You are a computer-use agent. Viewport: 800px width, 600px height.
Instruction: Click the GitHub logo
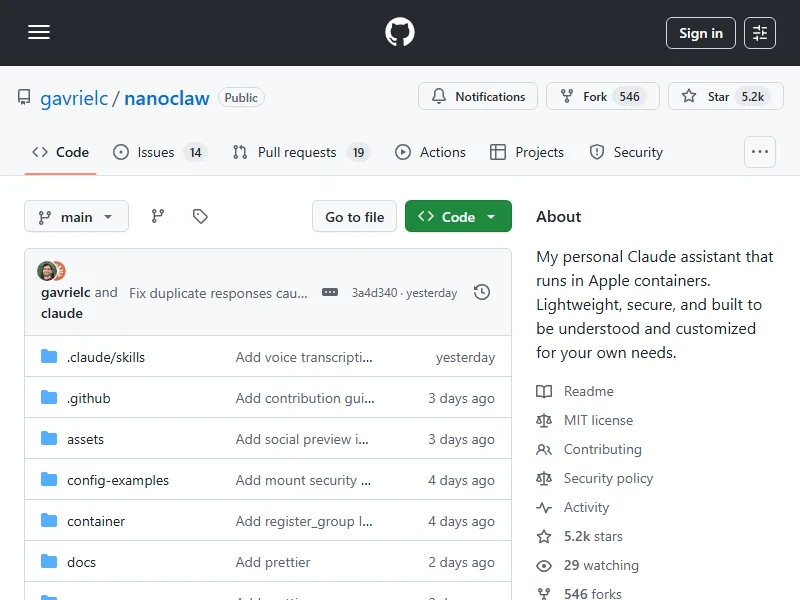400,33
